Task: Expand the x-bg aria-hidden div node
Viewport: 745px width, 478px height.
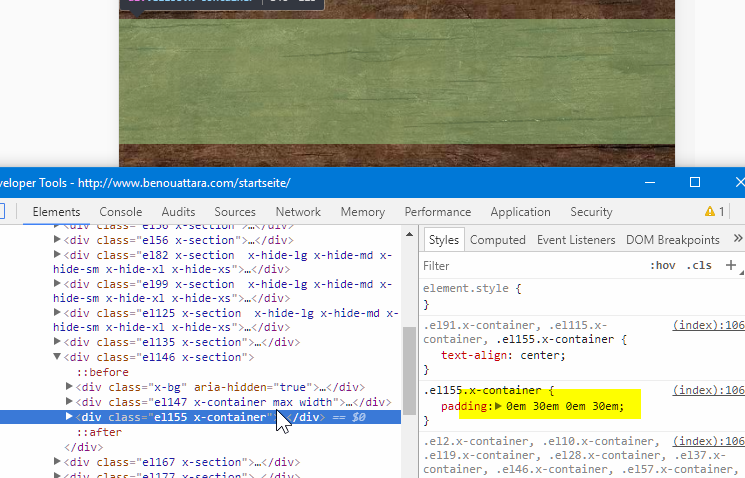Action: click(69, 387)
